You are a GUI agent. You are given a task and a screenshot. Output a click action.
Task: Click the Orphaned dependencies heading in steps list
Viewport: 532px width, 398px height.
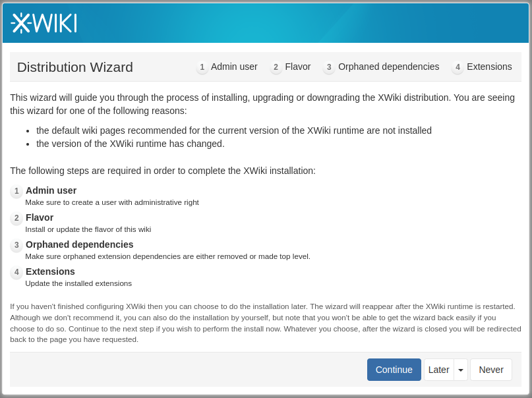pos(79,244)
